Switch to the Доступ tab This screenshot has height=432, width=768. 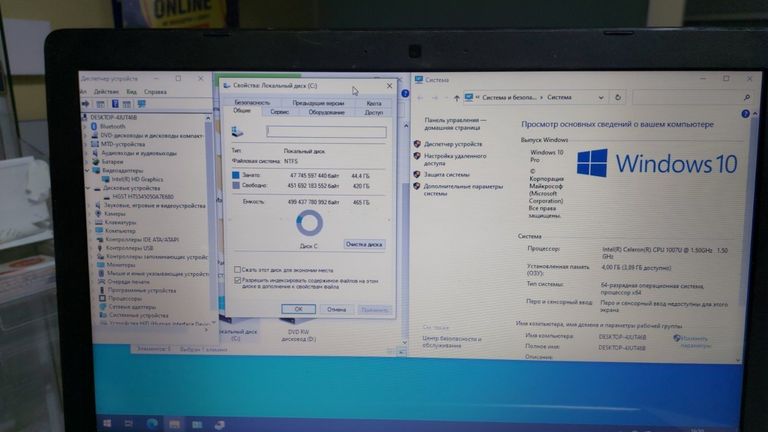[374, 112]
